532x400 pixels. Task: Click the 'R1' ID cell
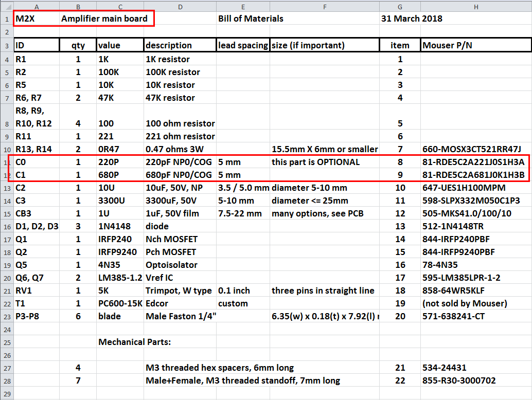coord(37,59)
